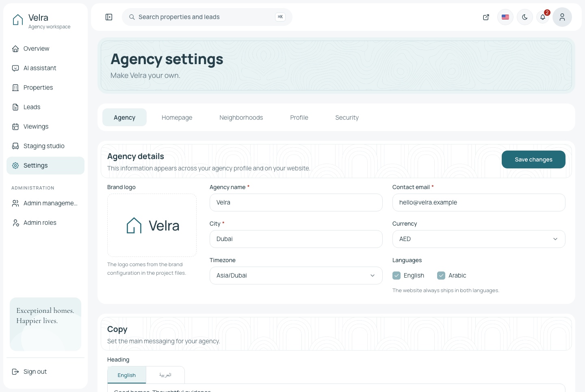
Task: Click the Admin management users icon
Action: (x=15, y=203)
